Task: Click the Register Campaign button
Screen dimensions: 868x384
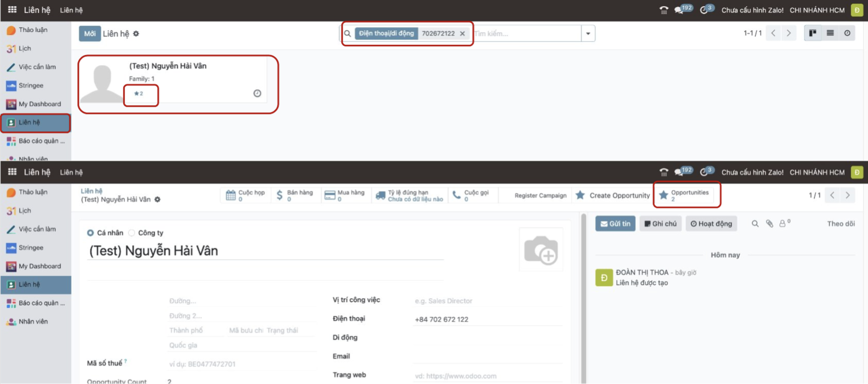Action: [540, 195]
